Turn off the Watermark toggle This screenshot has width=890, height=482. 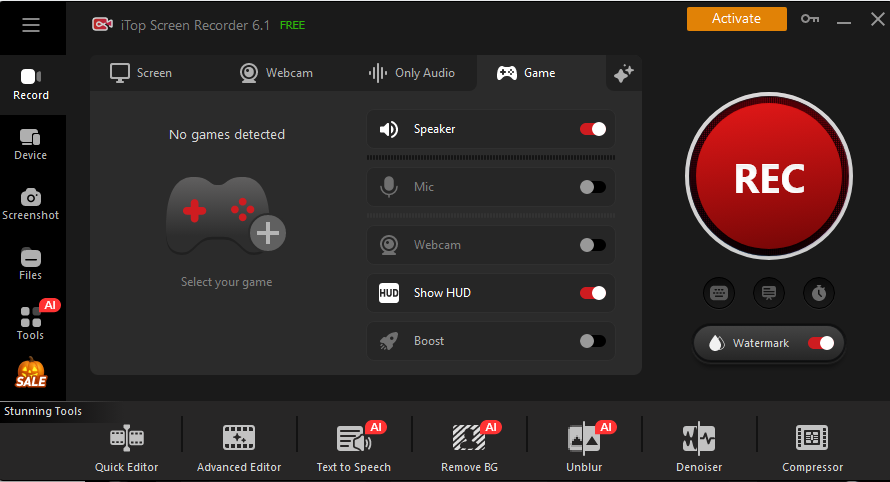821,343
